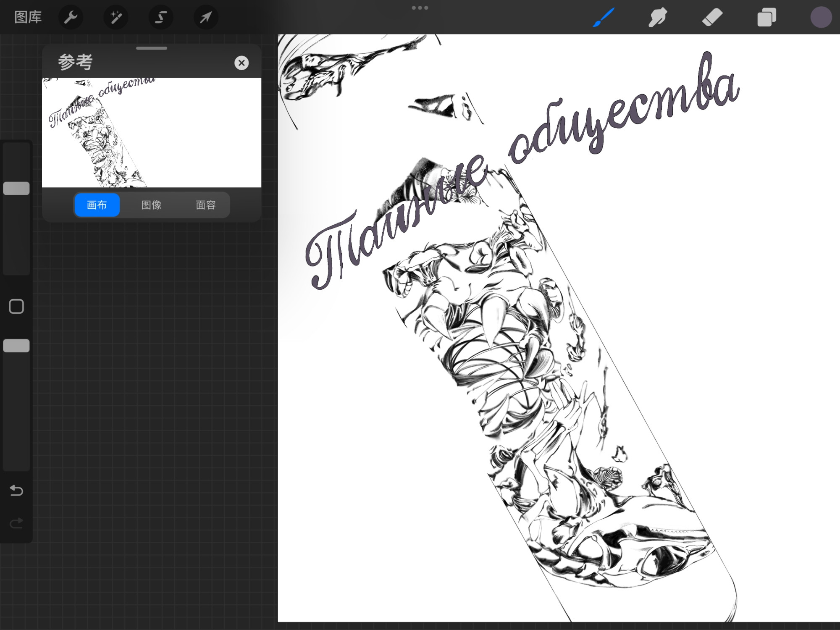The height and width of the screenshot is (630, 840).
Task: Click the brush opacity slider handle
Action: click(x=16, y=346)
